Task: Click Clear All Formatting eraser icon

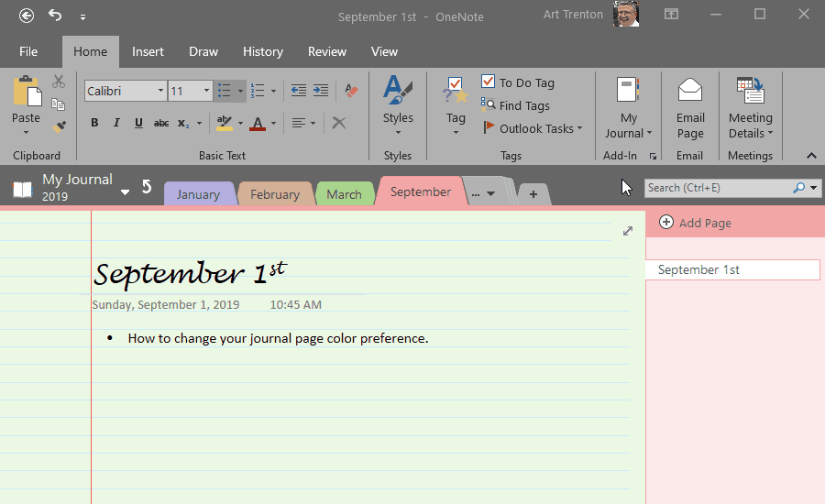Action: coord(351,91)
